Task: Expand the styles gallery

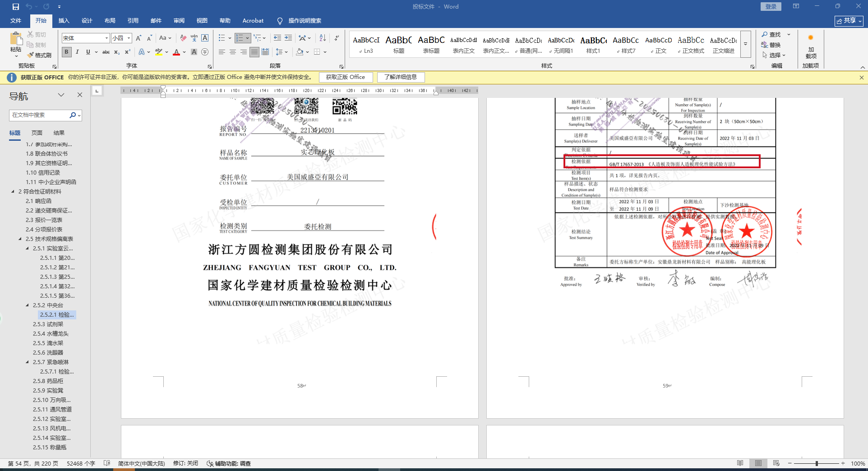Action: 746,44
